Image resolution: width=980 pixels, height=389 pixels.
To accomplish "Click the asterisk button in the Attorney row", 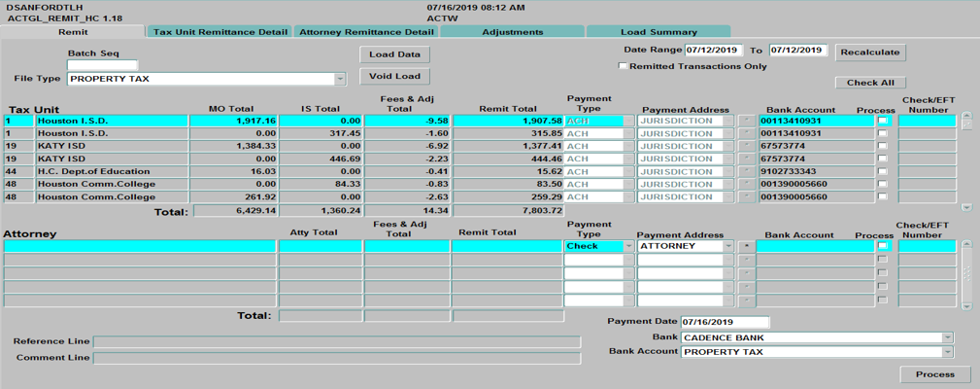I will click(746, 247).
